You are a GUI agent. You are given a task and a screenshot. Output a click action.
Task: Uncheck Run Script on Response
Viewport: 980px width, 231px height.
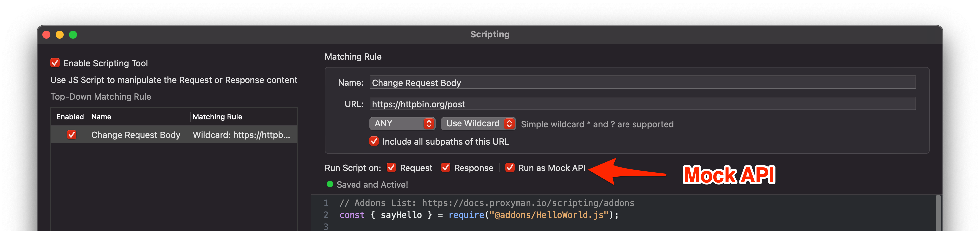[446, 168]
